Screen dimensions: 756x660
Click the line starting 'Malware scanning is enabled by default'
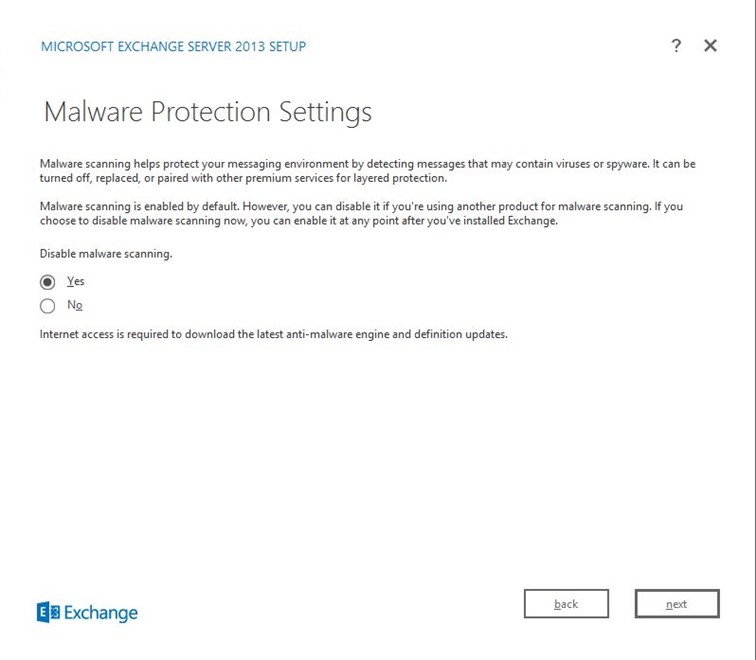(361, 206)
